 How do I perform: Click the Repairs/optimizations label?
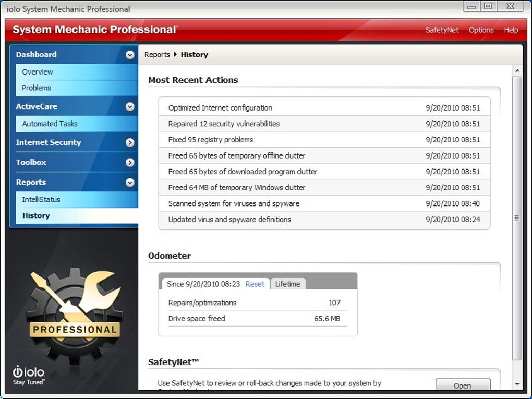tap(202, 303)
